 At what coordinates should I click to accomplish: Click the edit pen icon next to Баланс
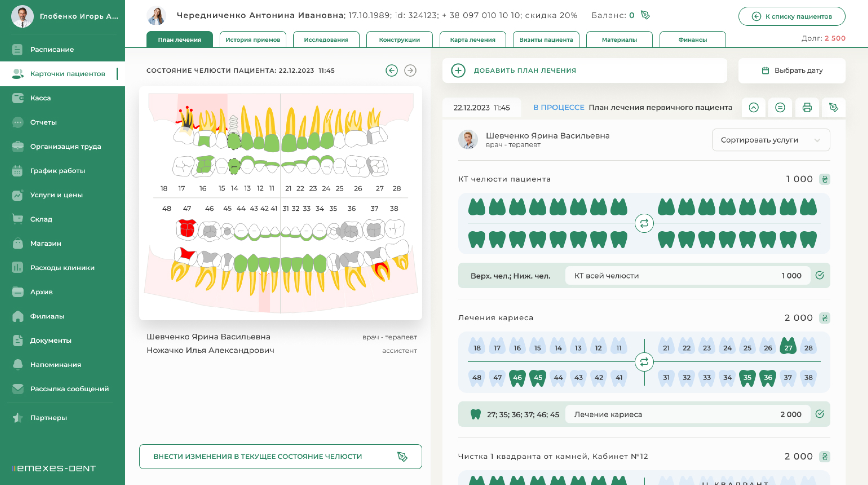pyautogui.click(x=645, y=15)
